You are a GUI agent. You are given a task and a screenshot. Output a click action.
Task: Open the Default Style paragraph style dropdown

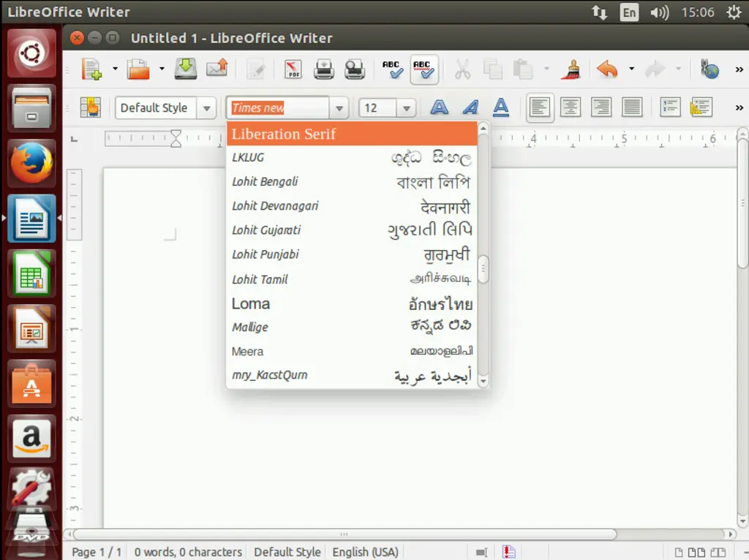(206, 108)
